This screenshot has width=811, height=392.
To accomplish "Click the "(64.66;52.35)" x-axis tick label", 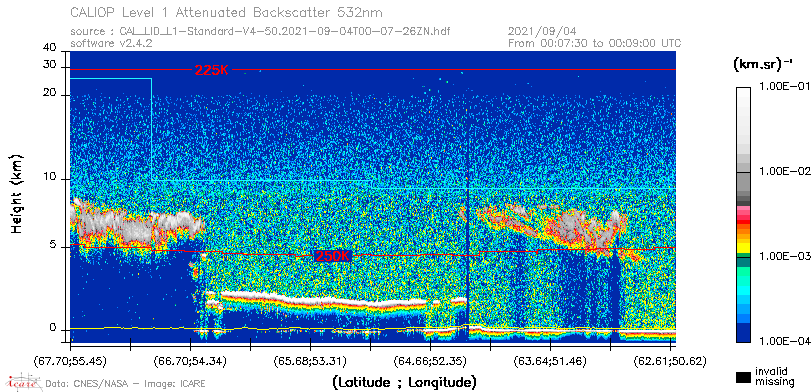I will (x=430, y=360).
